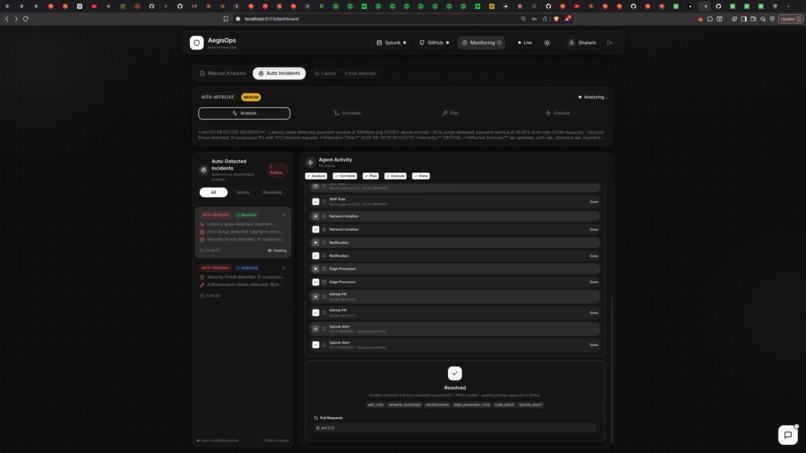Toggle the Execute chip in Agent Activity
The width and height of the screenshot is (806, 453).
[x=395, y=176]
